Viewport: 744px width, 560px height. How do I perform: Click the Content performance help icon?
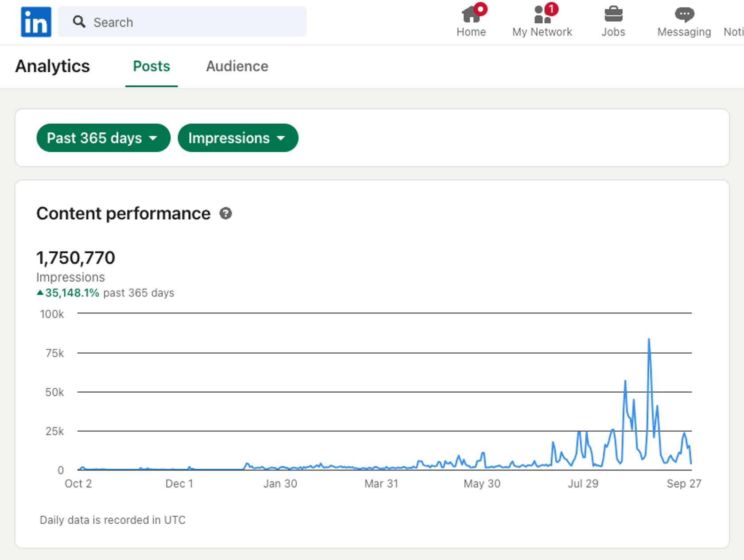click(226, 214)
